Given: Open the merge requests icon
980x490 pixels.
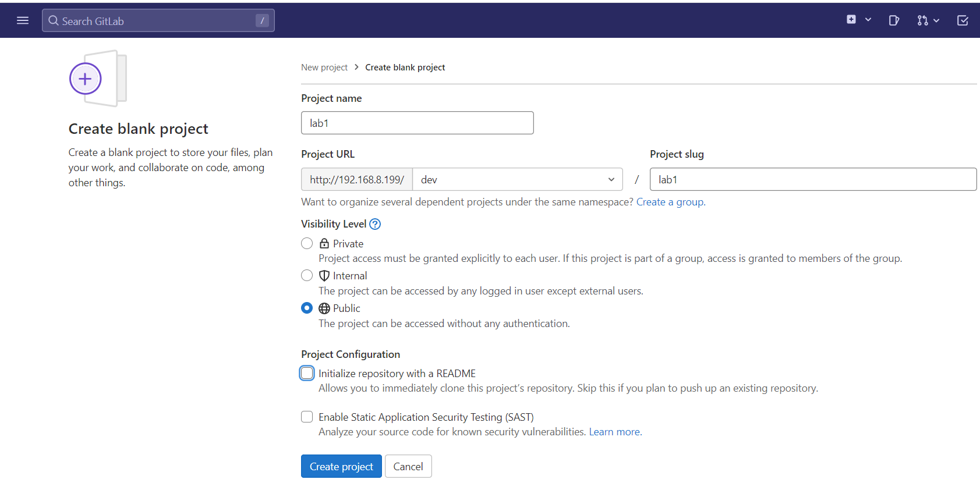Looking at the screenshot, I should click(x=922, y=21).
